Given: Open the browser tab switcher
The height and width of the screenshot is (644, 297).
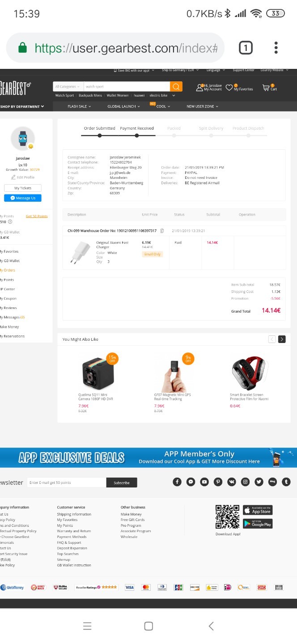Looking at the screenshot, I should (246, 48).
